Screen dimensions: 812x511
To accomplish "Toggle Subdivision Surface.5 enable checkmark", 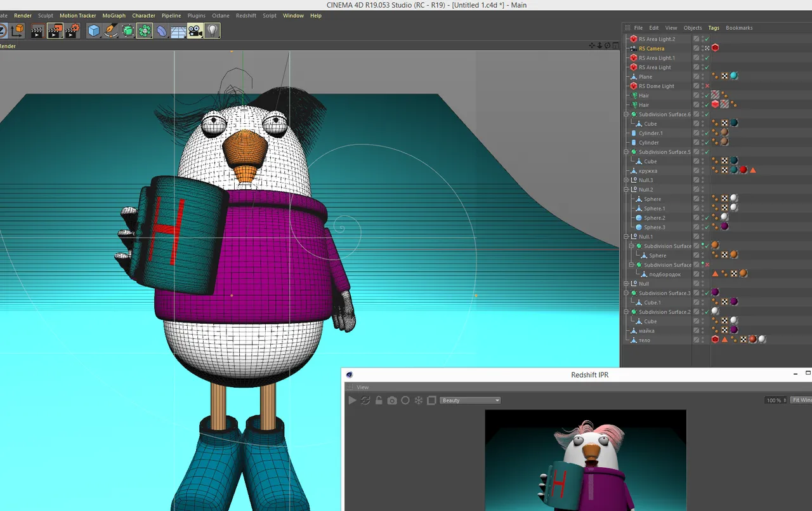I will pos(707,152).
